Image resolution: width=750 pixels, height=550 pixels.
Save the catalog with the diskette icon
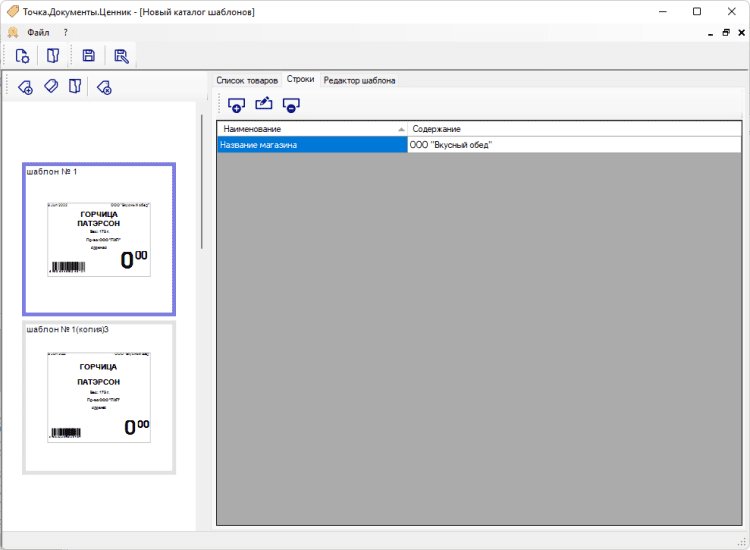pyautogui.click(x=88, y=56)
